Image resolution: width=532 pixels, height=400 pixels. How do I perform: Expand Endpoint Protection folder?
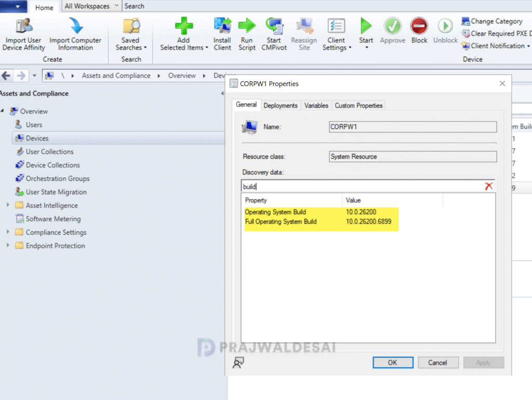[8, 245]
